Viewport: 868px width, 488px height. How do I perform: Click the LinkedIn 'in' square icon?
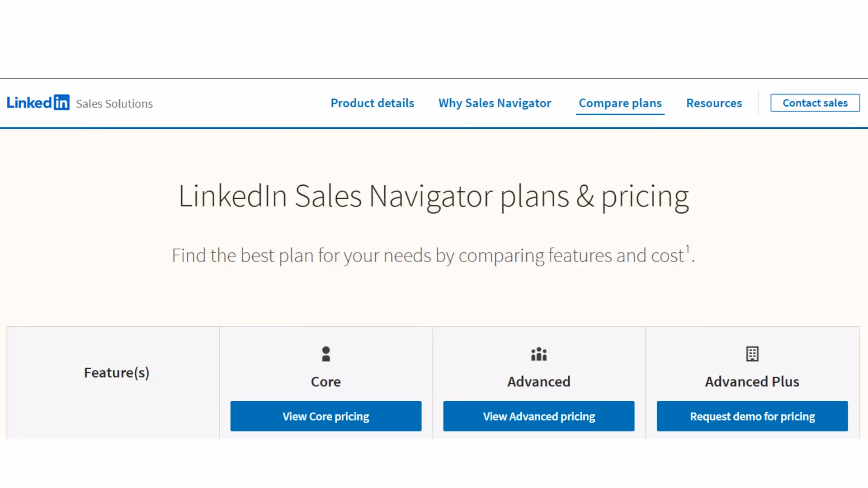(61, 103)
